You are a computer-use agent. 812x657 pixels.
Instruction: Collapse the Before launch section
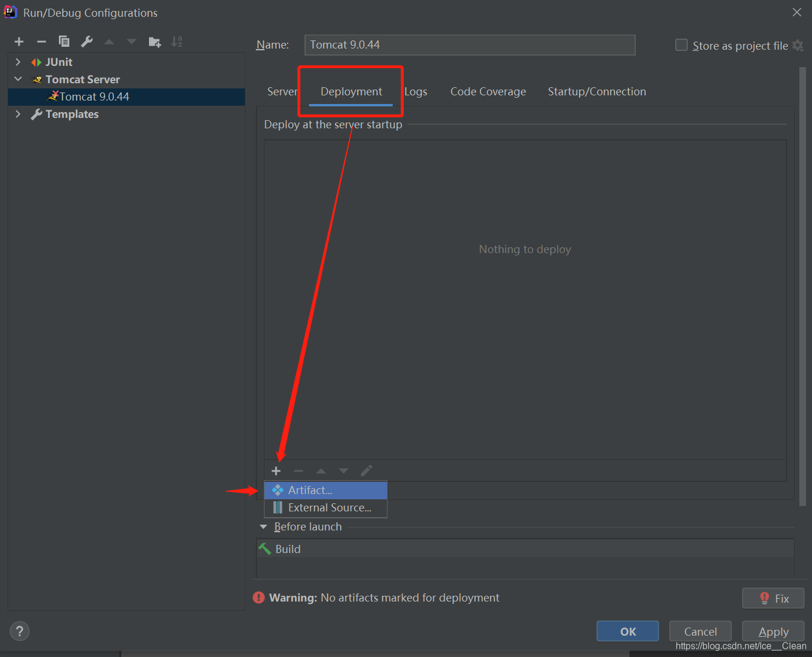263,526
